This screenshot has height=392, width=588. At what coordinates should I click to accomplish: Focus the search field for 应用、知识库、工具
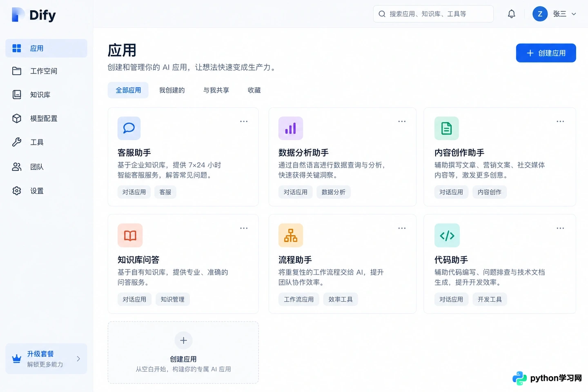click(433, 14)
